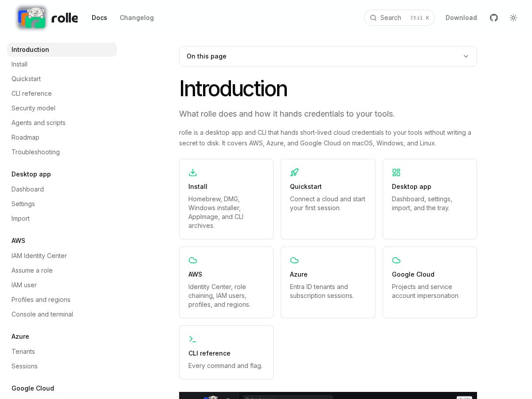Open Tenants under Azure
The height and width of the screenshot is (399, 532).
tap(62, 352)
